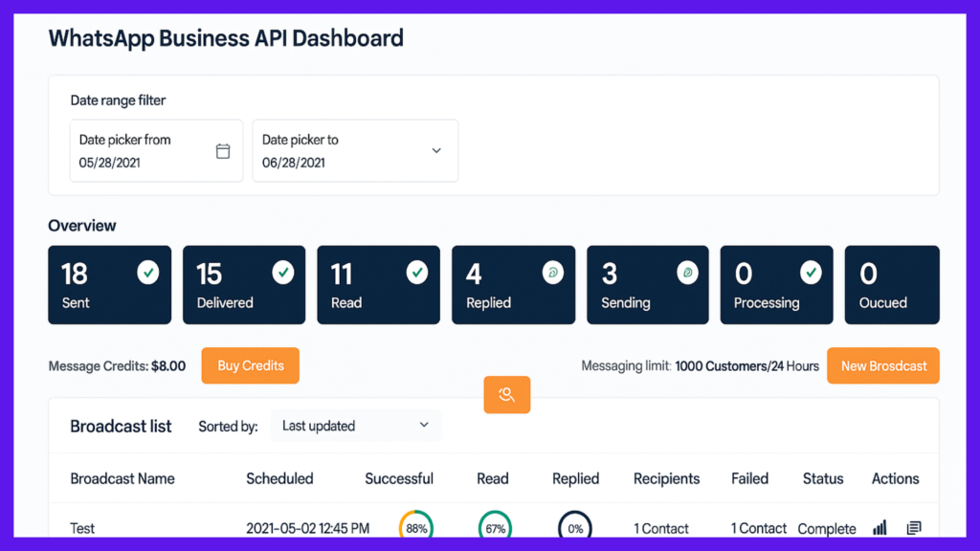Click the orange search icon button
This screenshot has height=551, width=980.
pyautogui.click(x=506, y=394)
